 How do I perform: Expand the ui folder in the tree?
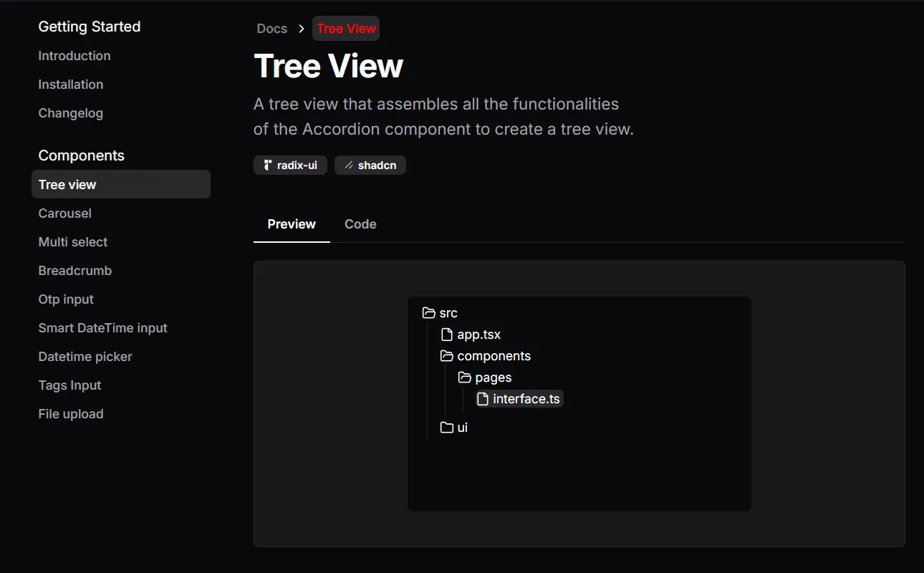(x=462, y=427)
